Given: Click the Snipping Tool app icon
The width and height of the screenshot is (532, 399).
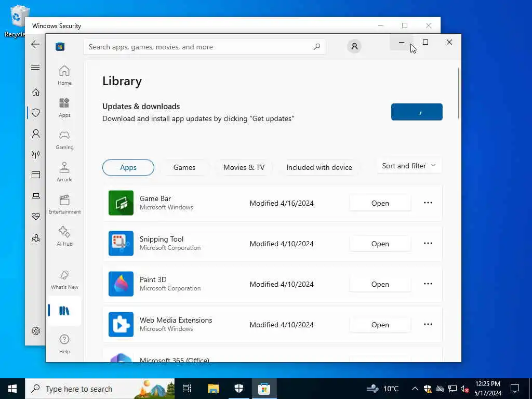Looking at the screenshot, I should click(121, 243).
